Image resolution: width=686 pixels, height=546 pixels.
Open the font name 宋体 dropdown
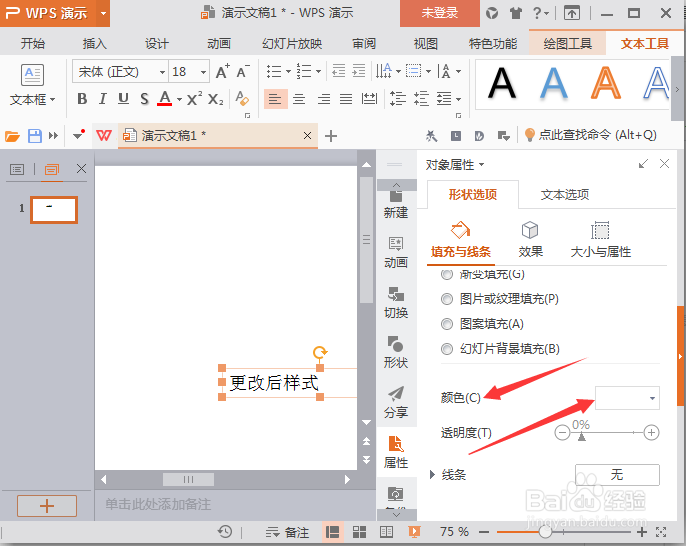point(162,72)
